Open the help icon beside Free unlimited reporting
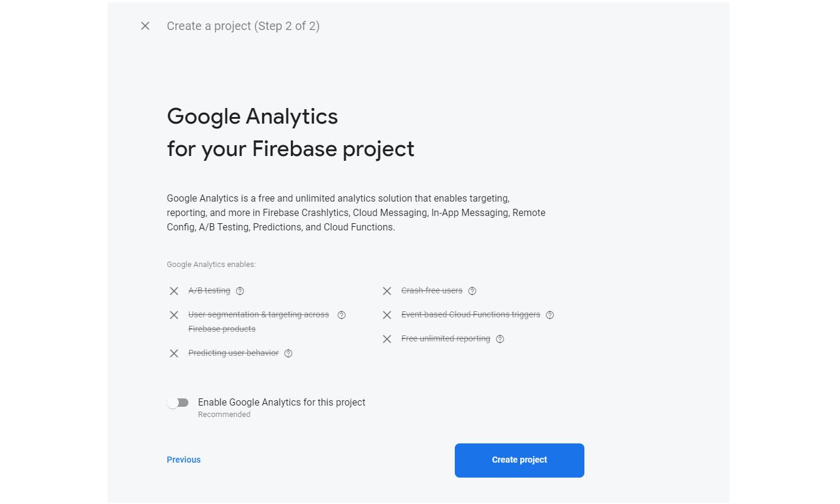840x504 pixels. pos(500,338)
